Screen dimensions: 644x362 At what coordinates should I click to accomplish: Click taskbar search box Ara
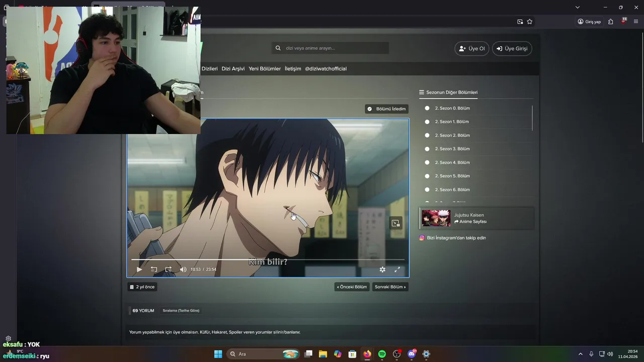pos(264,354)
